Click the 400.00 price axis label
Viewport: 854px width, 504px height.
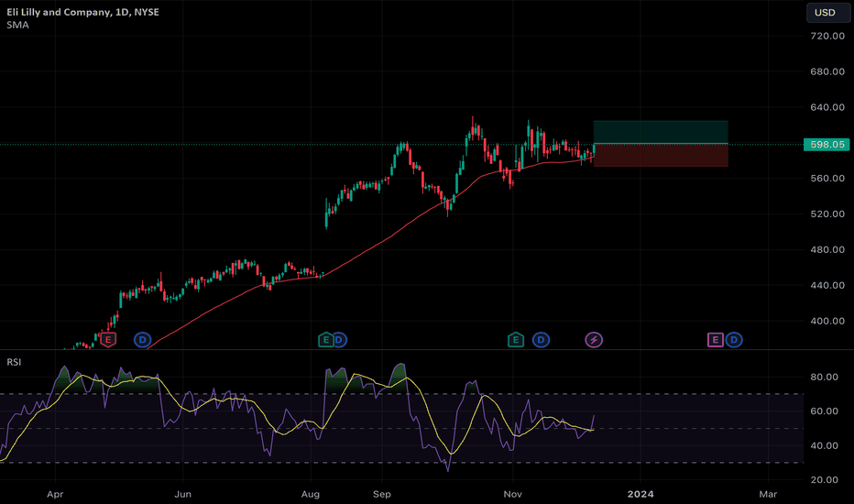(x=827, y=321)
